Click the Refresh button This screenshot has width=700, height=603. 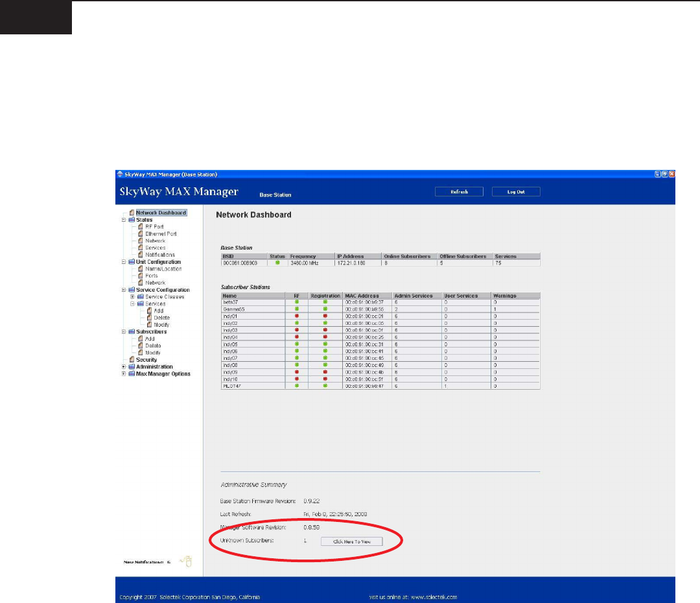(x=459, y=192)
